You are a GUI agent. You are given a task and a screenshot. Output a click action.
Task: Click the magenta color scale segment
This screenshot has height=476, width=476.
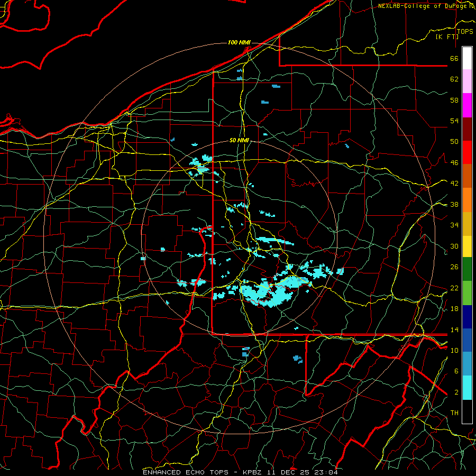(467, 105)
